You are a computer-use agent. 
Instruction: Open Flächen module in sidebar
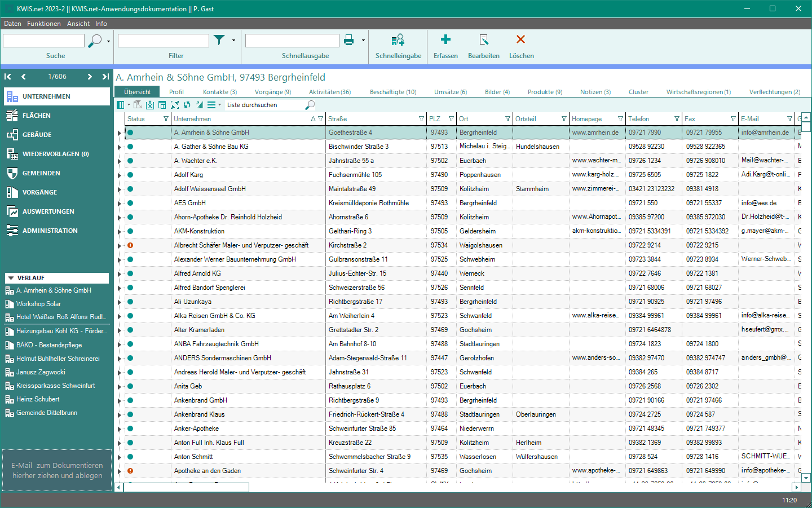click(56, 116)
